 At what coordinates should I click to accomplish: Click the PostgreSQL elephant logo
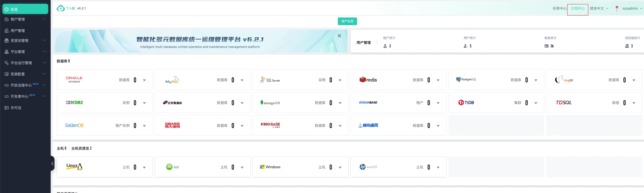[x=458, y=80]
